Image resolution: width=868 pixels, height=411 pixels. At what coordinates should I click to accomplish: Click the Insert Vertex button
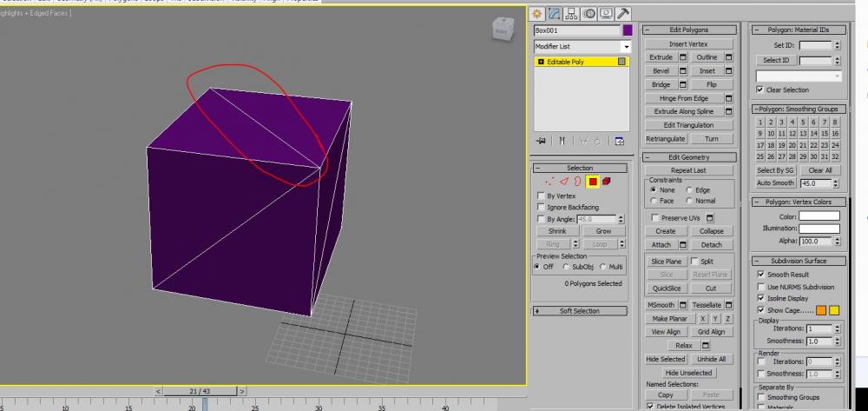pos(688,44)
